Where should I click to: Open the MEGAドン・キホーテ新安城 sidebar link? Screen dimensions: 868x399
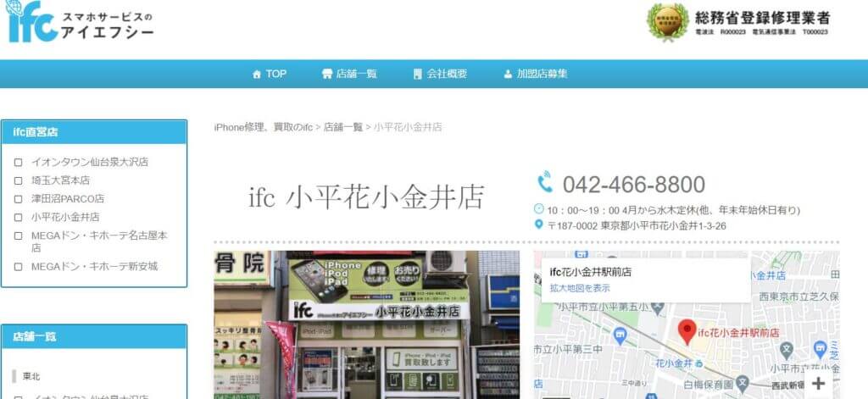(x=94, y=266)
